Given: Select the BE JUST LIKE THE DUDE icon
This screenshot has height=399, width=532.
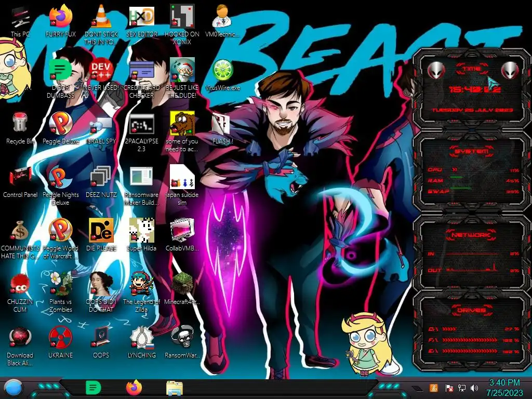Looking at the screenshot, I should coord(182,78).
